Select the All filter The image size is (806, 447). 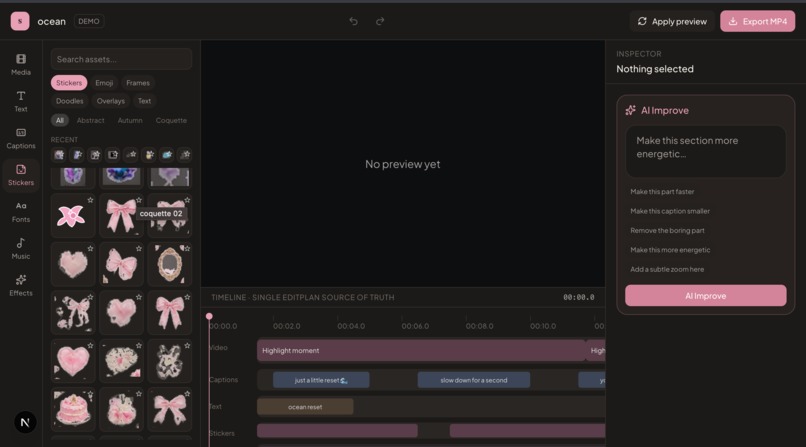point(60,120)
